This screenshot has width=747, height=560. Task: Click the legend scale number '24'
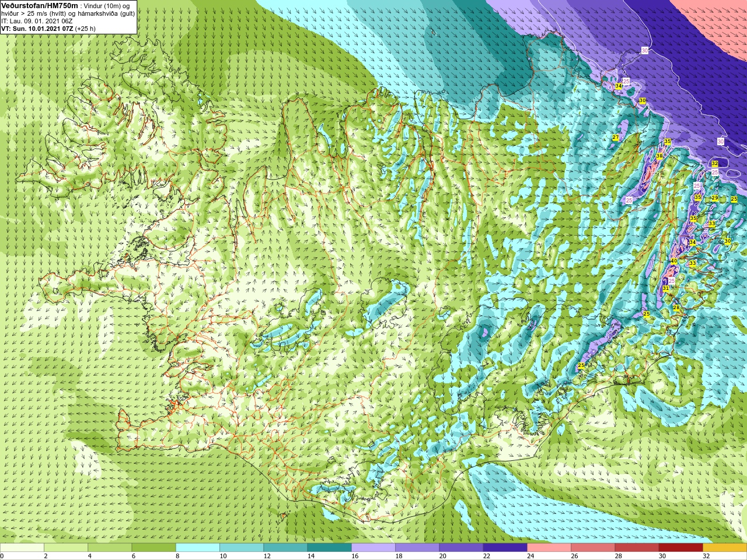(530, 556)
